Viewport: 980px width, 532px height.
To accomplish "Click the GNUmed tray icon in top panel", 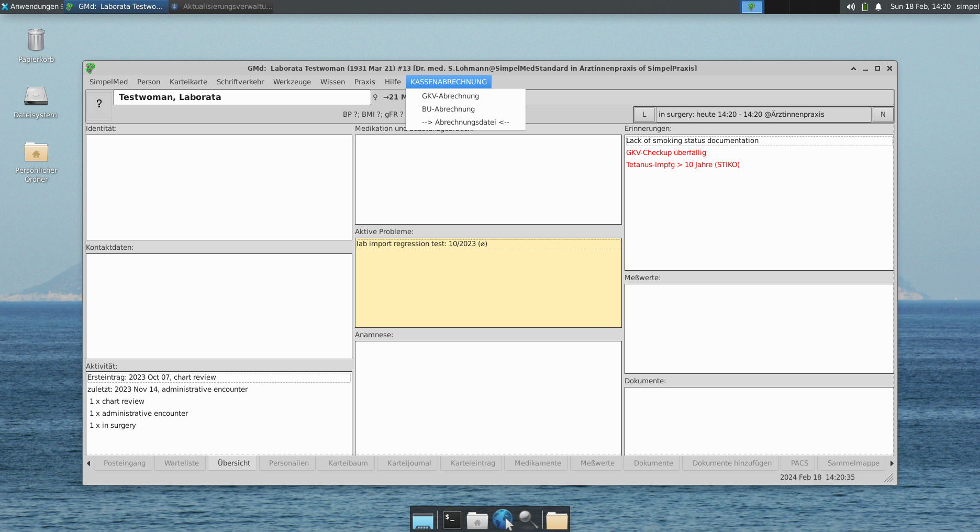I will [752, 7].
